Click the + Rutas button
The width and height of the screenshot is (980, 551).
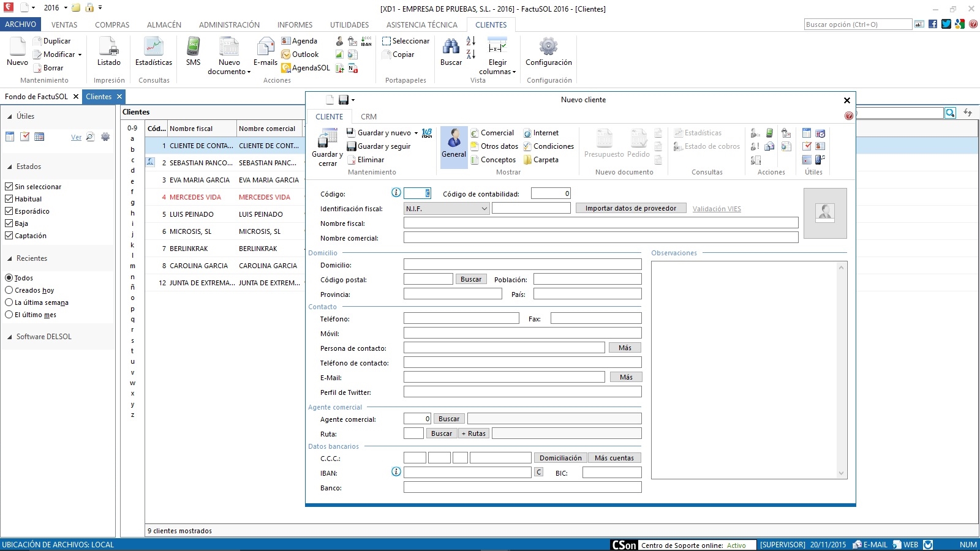coord(473,433)
